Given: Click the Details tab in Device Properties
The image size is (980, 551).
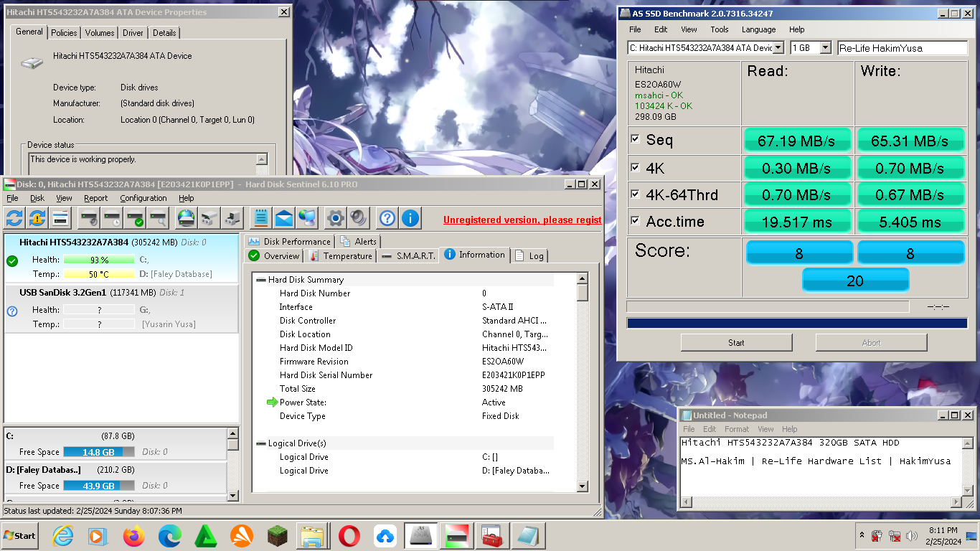Looking at the screenshot, I should click(164, 33).
